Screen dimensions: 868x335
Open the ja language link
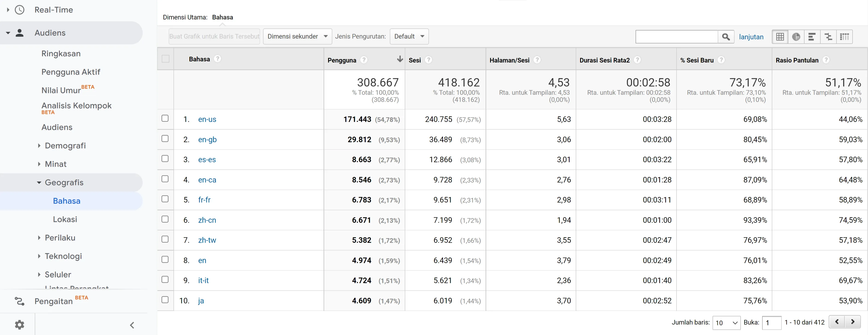coord(201,301)
